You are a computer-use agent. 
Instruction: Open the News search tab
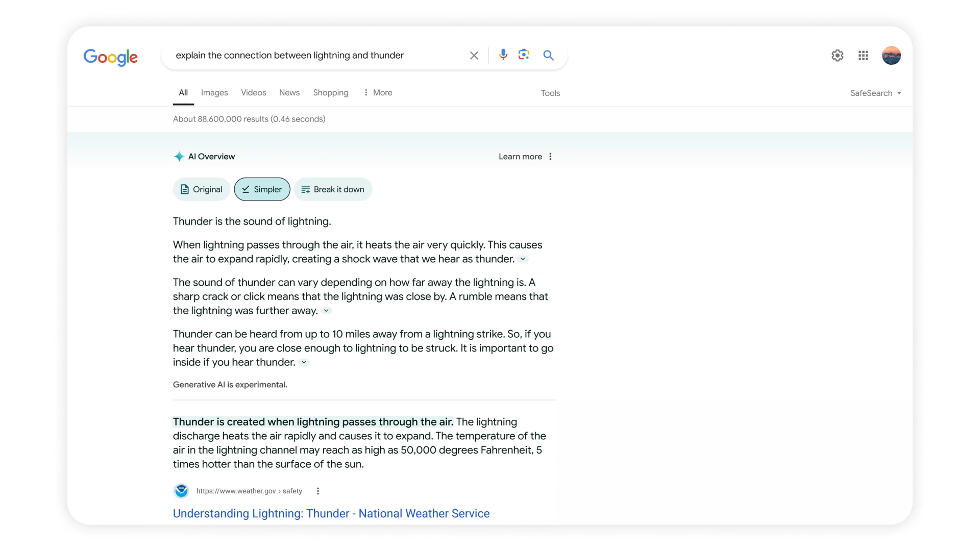point(289,92)
